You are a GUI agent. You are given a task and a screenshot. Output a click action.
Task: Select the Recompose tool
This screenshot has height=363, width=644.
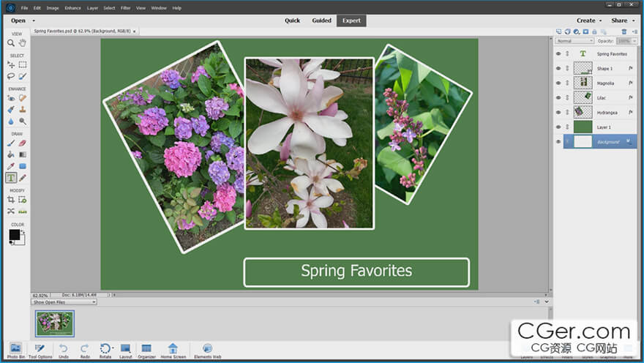coord(23,200)
